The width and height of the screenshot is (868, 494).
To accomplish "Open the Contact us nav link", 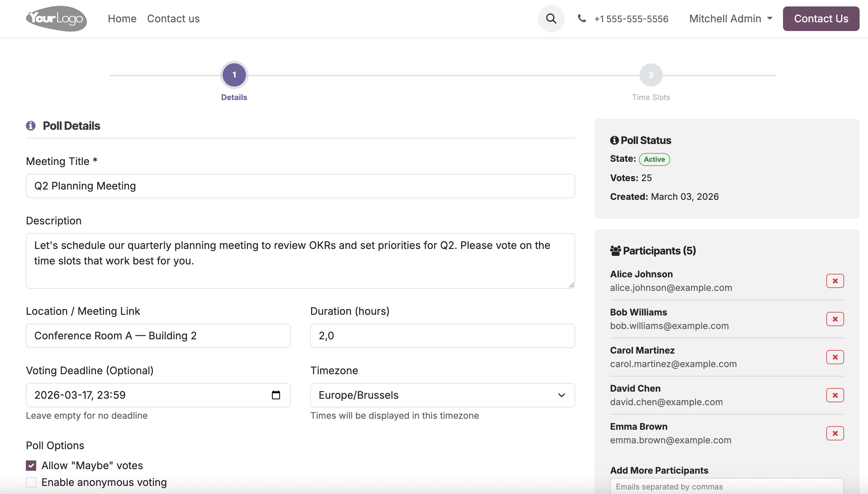I will coord(173,19).
